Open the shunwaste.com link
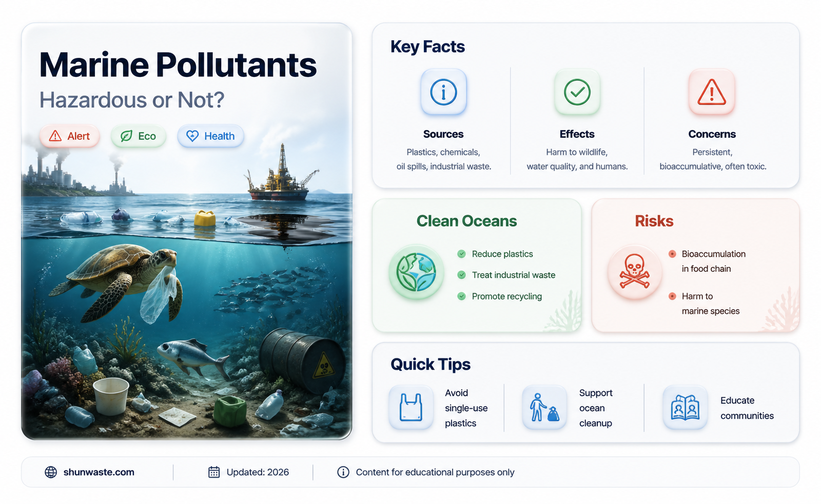821x504 pixels. (99, 472)
